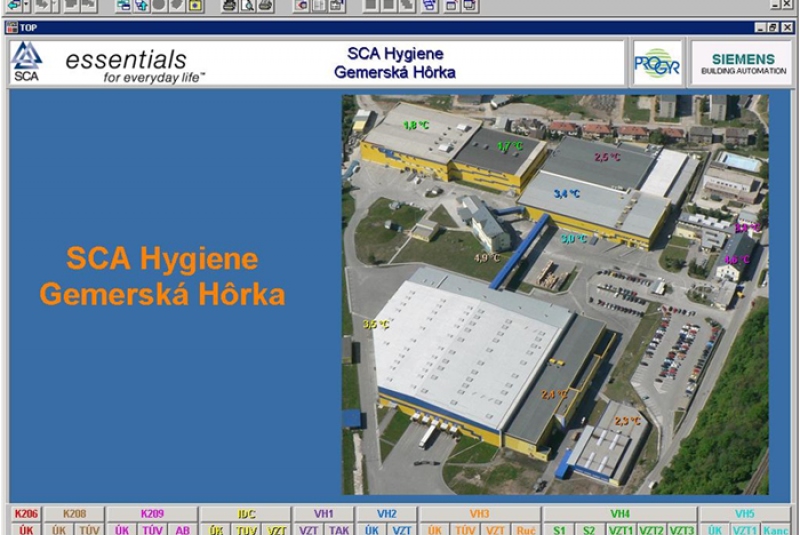Open the VH1 section button
Image resolution: width=800 pixels, height=535 pixels.
(x=323, y=514)
